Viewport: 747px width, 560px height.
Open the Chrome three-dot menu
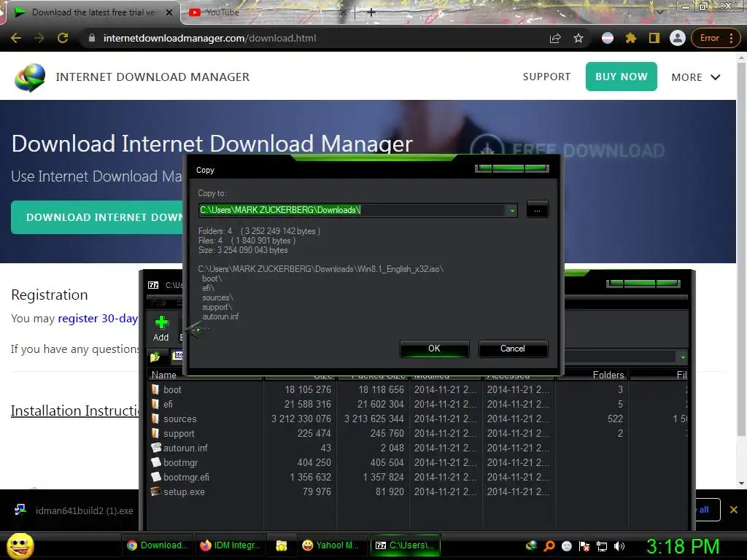pyautogui.click(x=731, y=38)
